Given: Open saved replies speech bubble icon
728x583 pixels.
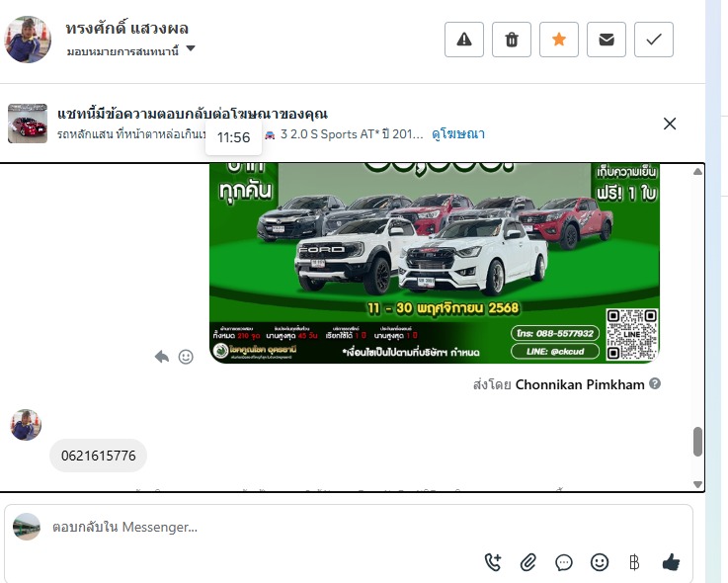Looking at the screenshot, I should 564,562.
